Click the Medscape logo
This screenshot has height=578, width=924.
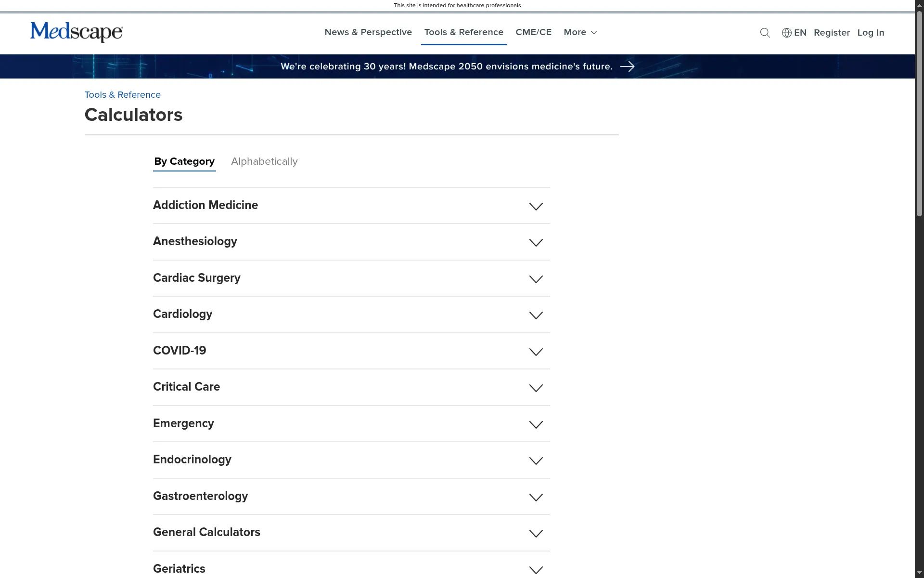(x=76, y=32)
